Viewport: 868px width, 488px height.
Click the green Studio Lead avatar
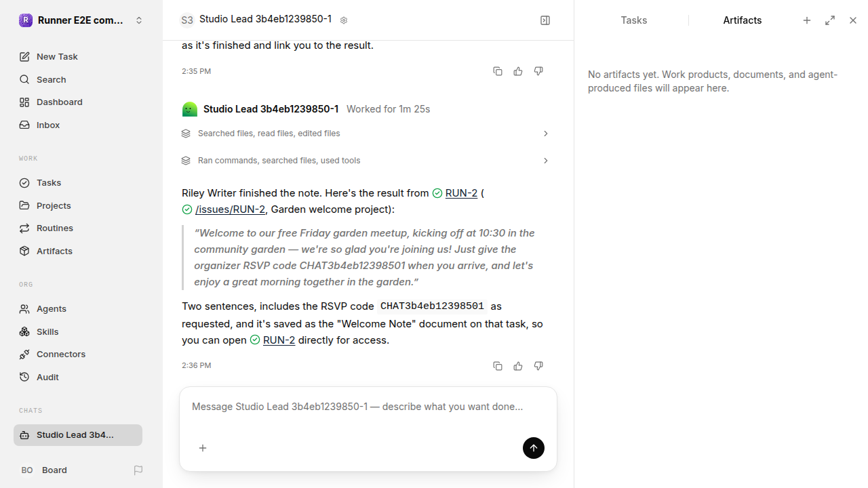190,109
